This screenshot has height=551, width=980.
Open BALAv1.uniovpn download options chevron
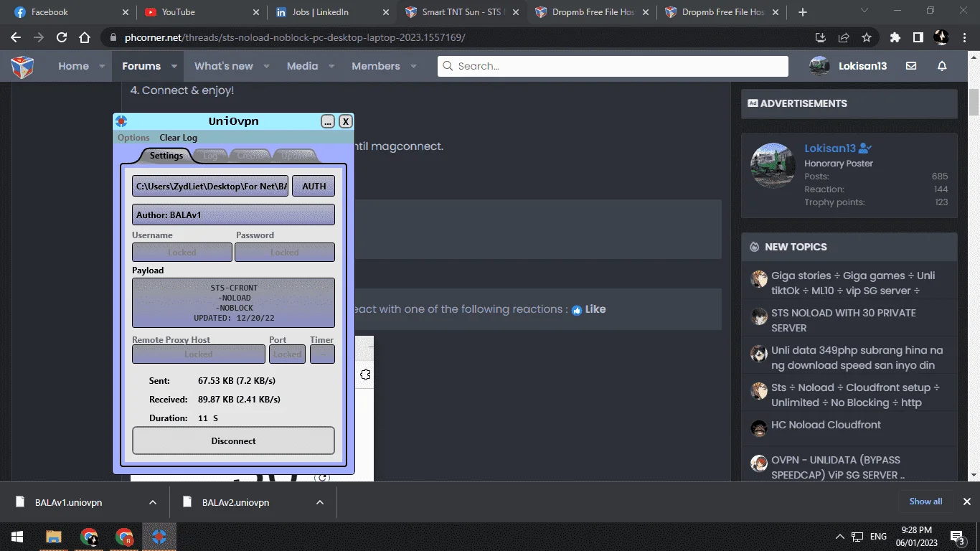coord(152,502)
